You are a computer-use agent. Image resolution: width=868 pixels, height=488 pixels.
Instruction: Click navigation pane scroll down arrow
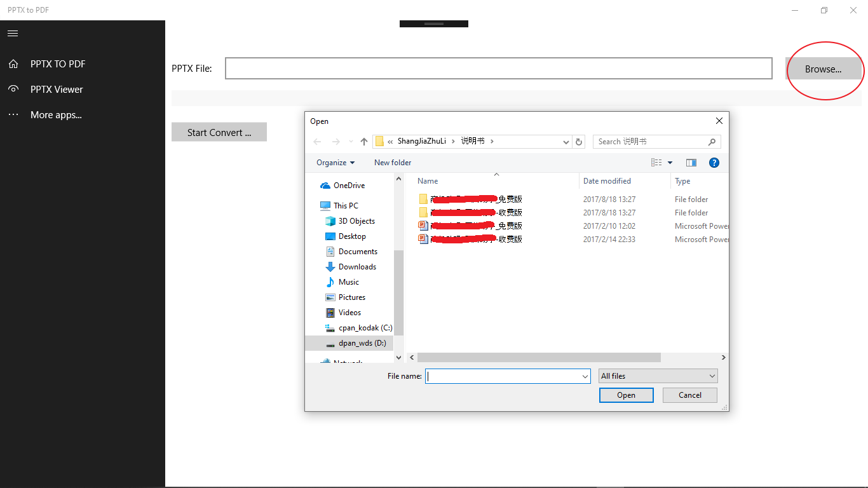click(x=399, y=358)
